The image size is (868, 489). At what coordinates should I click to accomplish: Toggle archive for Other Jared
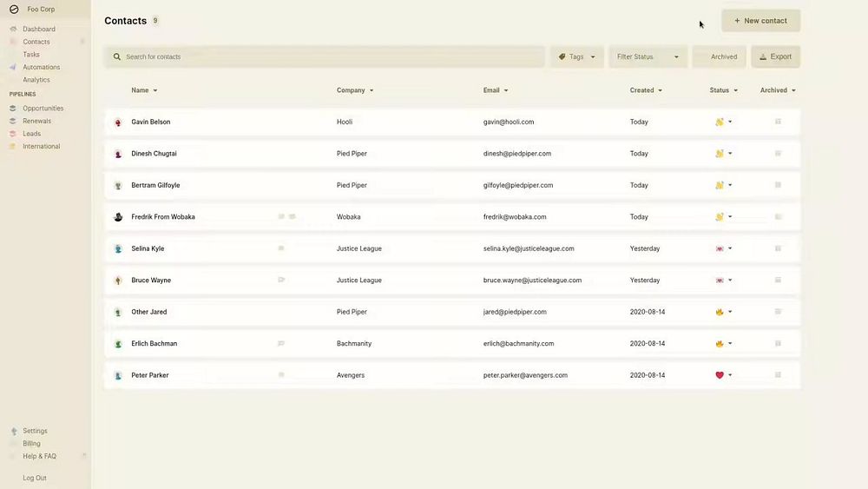point(778,311)
